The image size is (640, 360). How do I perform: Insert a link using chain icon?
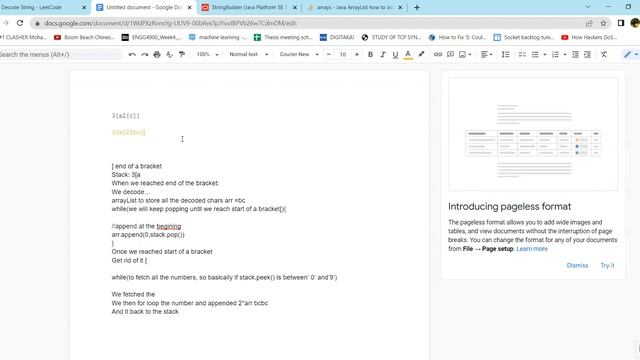(x=438, y=54)
